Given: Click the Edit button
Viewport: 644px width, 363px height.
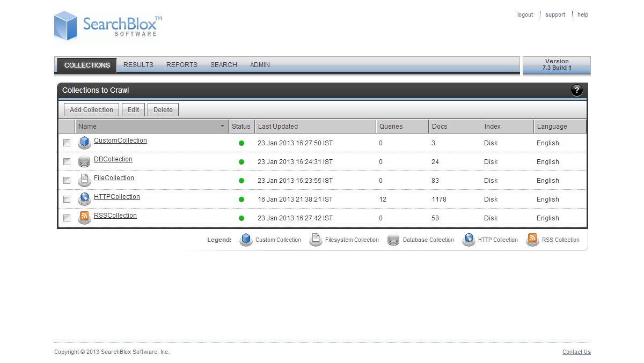Looking at the screenshot, I should 134,110.
